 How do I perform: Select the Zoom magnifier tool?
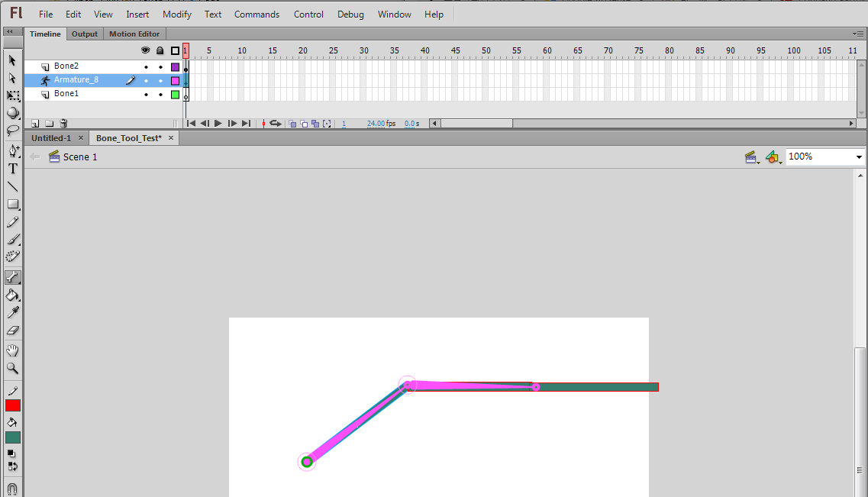tap(13, 368)
